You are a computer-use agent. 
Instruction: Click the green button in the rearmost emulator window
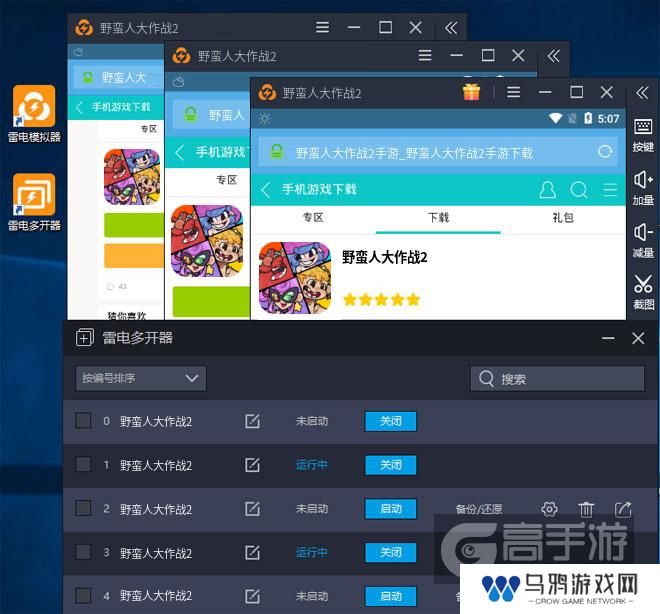coord(134,225)
